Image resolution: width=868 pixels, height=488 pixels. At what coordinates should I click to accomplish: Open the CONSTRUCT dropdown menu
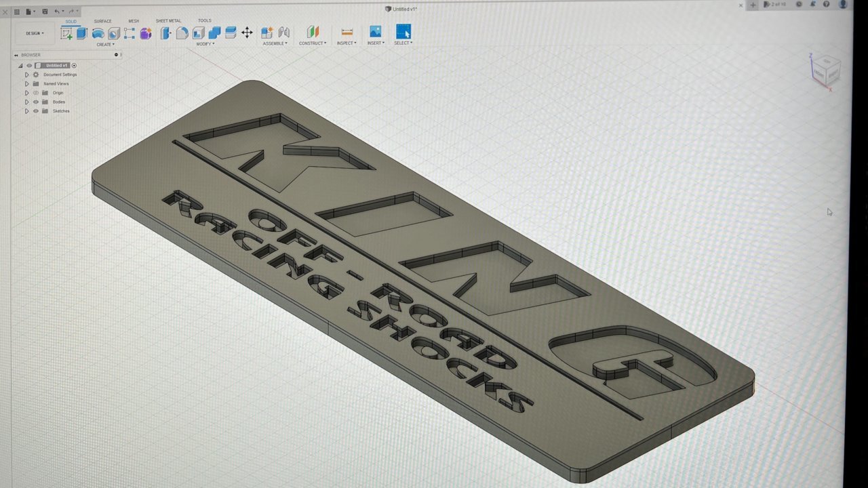point(313,43)
